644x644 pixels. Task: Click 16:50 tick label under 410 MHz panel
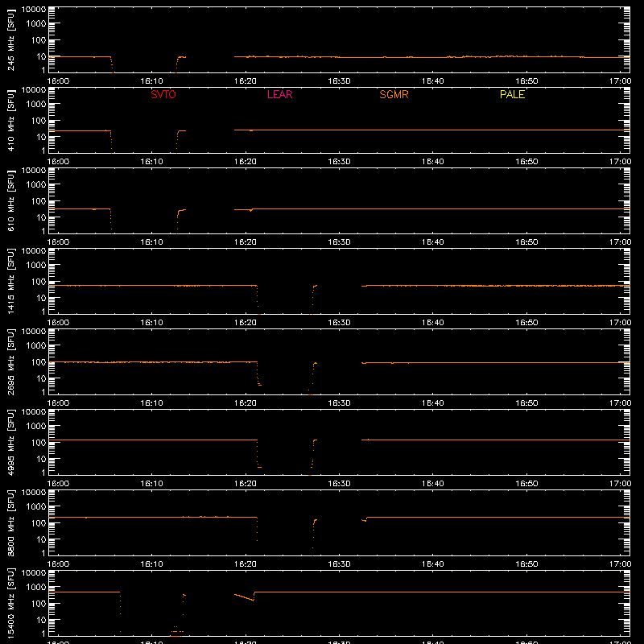point(526,162)
